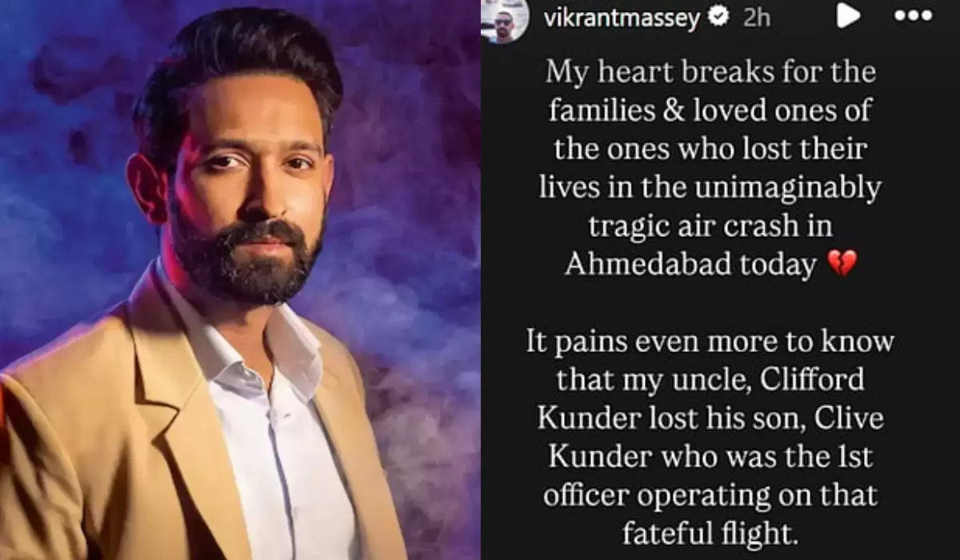Click the 2h story timestamp
Viewport: 960px width, 560px height.
click(x=757, y=18)
